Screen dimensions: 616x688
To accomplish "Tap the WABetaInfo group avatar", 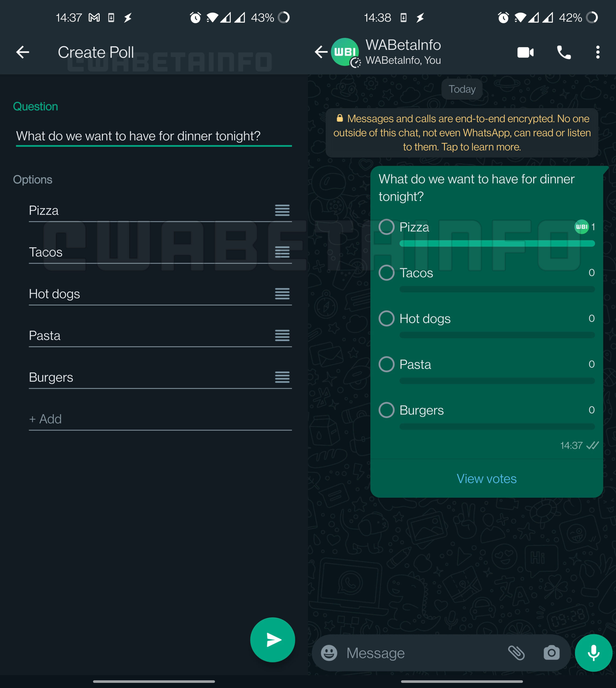I will [345, 52].
